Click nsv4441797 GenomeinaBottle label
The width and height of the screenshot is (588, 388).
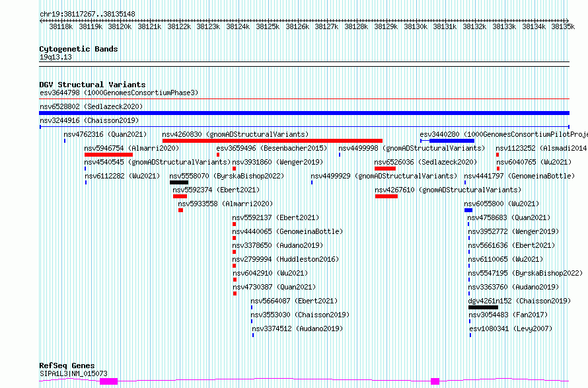[519, 176]
